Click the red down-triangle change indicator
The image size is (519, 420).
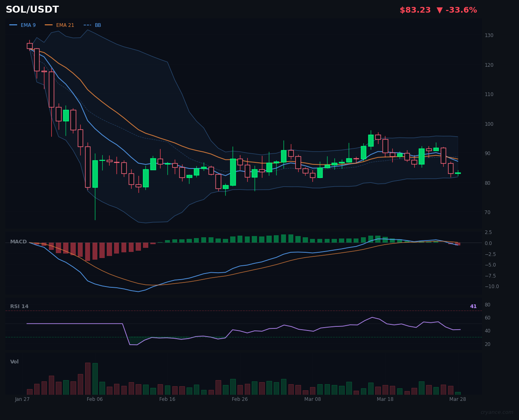coord(439,10)
